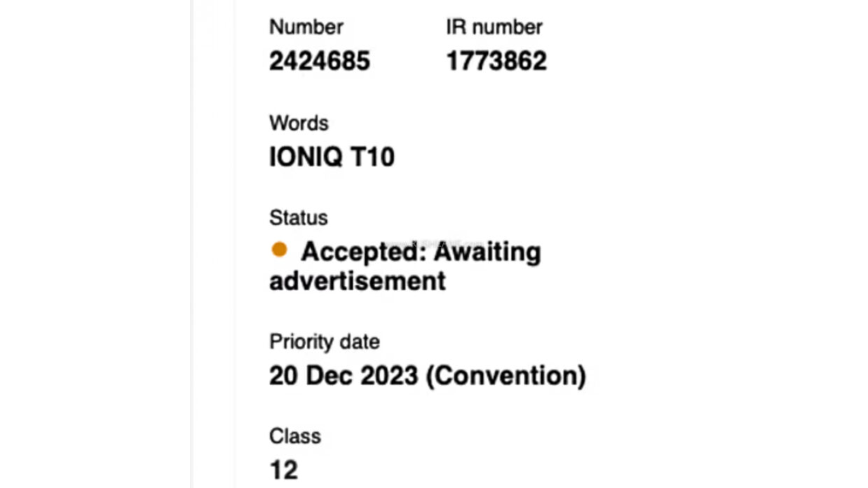Screen dimensions: 868x488
Task: Click the "(Convention)" priority type text
Action: (505, 376)
